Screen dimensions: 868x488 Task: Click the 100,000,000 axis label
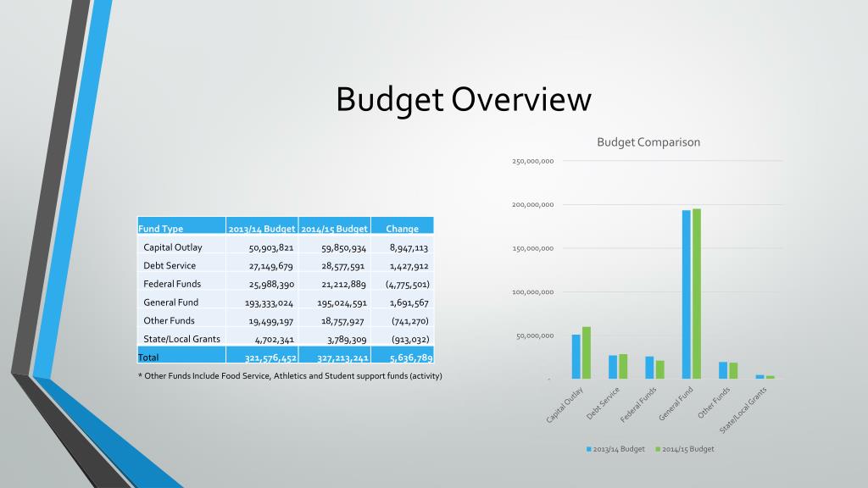coord(532,292)
